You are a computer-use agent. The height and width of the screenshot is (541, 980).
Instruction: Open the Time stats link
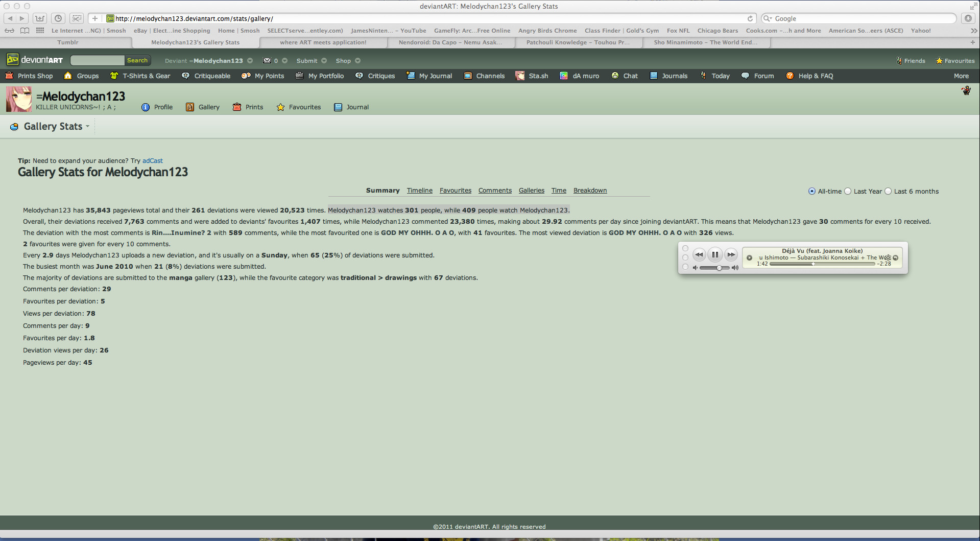coord(559,191)
